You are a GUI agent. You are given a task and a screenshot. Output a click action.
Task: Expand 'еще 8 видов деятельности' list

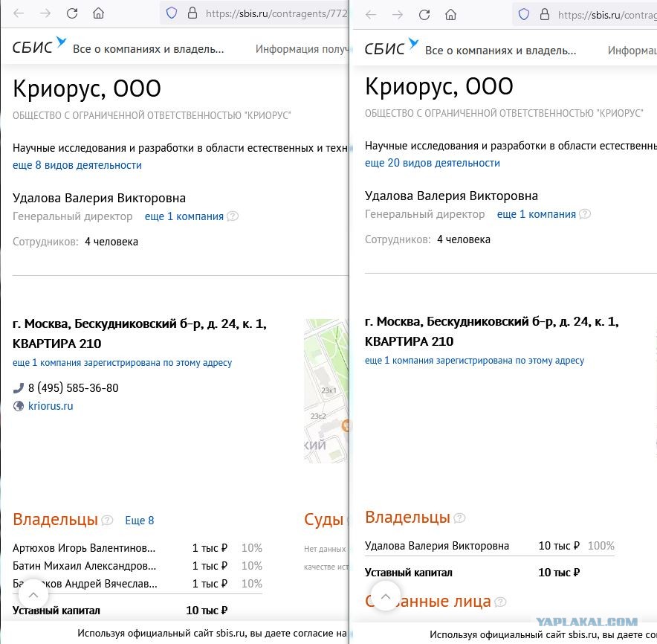tap(77, 165)
